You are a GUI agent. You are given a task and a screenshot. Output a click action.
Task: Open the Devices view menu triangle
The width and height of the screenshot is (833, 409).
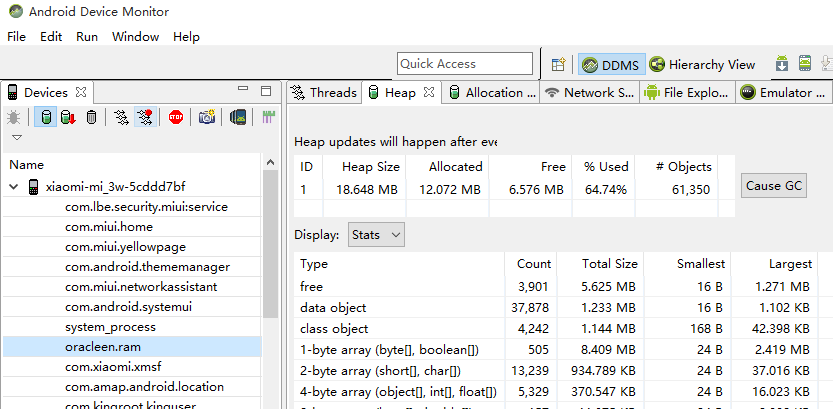(17, 138)
